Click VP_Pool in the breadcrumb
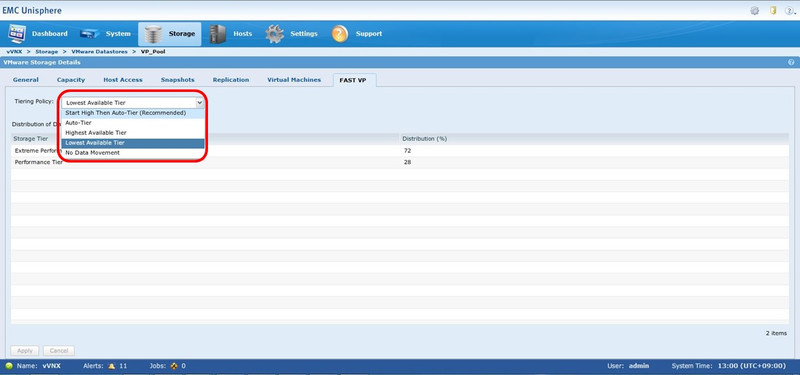Image resolution: width=800 pixels, height=375 pixels. tap(153, 52)
